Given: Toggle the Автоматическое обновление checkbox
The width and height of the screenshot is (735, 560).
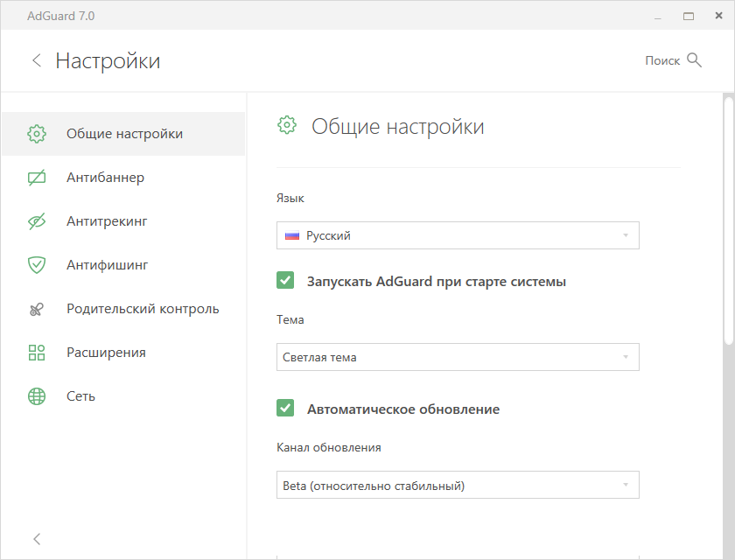Looking at the screenshot, I should click(x=285, y=408).
